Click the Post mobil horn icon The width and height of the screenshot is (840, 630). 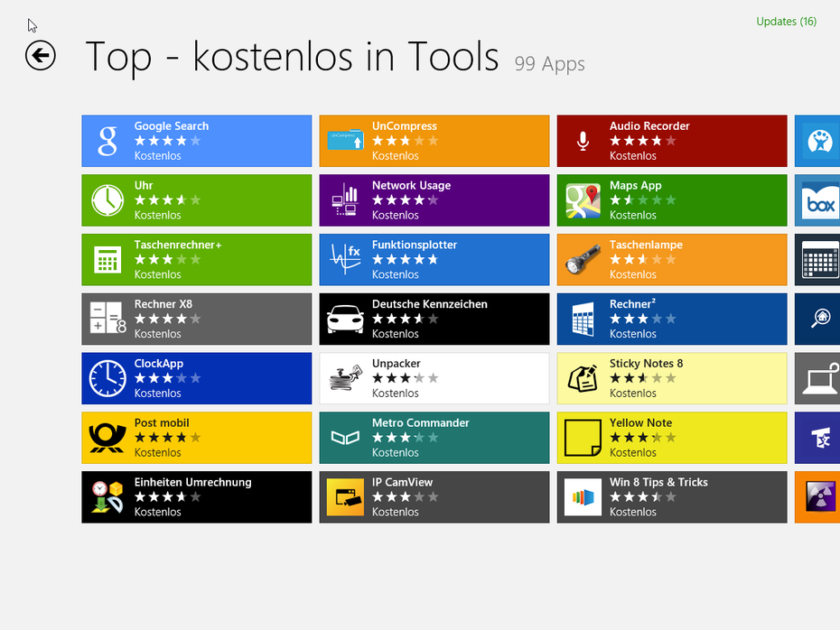coord(107,438)
